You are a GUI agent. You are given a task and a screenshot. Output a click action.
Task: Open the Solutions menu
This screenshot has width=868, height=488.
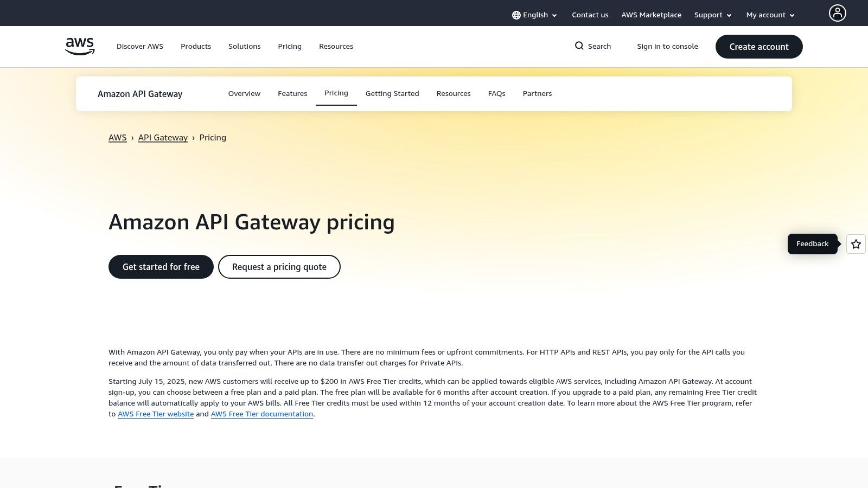point(244,46)
